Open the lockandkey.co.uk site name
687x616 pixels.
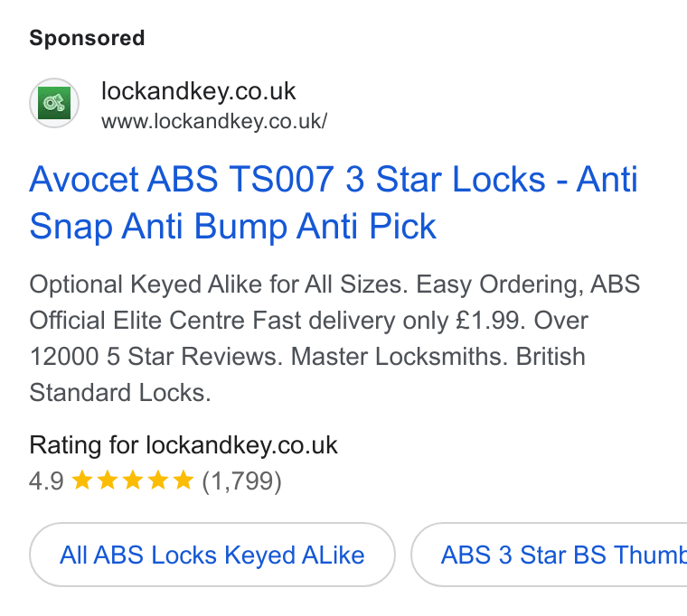[199, 91]
